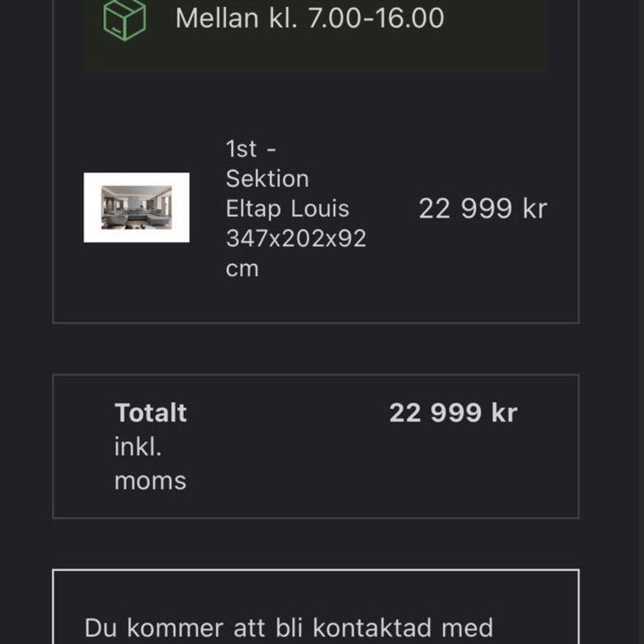
Task: Click the 'inkl.' text under Totalt
Action: point(137,447)
